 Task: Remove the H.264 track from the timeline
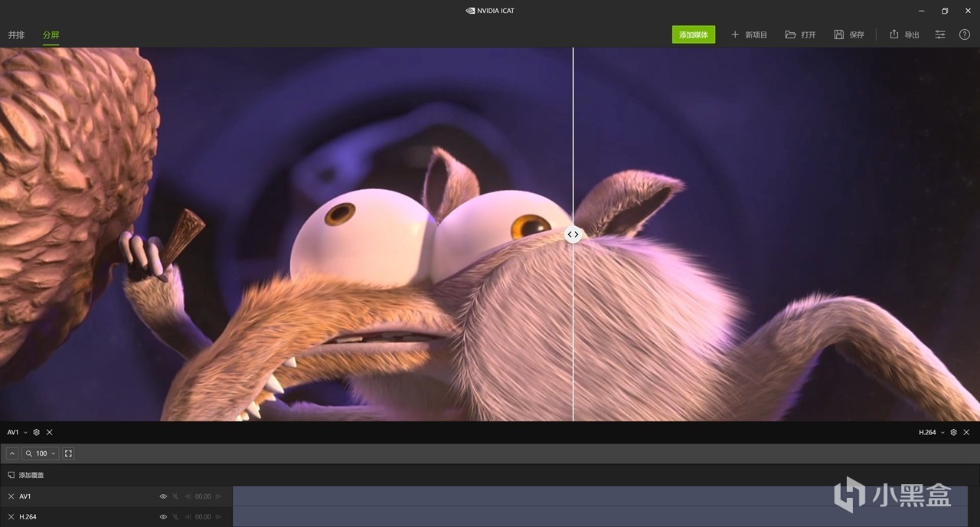pos(11,517)
